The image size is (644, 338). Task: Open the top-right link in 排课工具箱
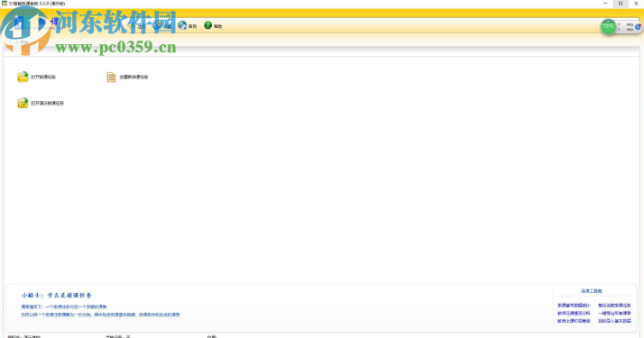[614, 306]
